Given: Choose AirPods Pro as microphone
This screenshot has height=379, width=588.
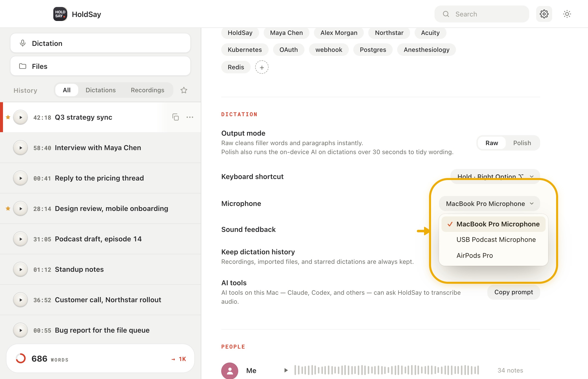Looking at the screenshot, I should click(x=494, y=255).
